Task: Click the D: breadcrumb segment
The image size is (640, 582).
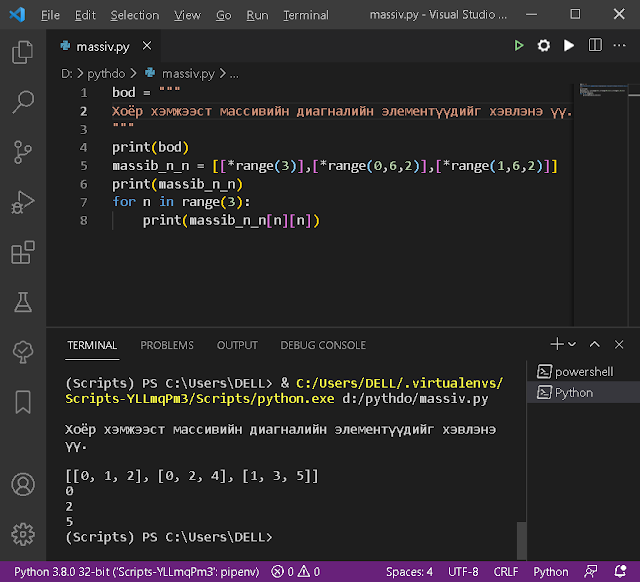Action: pyautogui.click(x=67, y=74)
